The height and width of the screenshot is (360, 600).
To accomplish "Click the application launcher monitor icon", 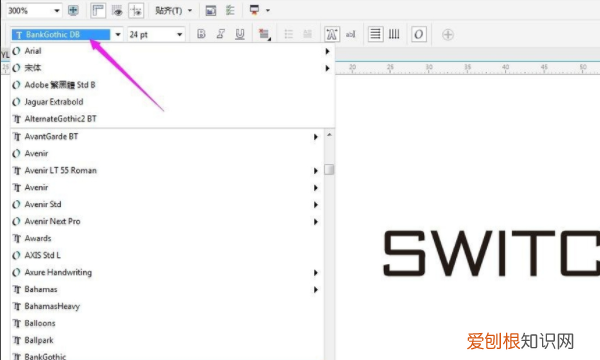I will click(x=254, y=10).
